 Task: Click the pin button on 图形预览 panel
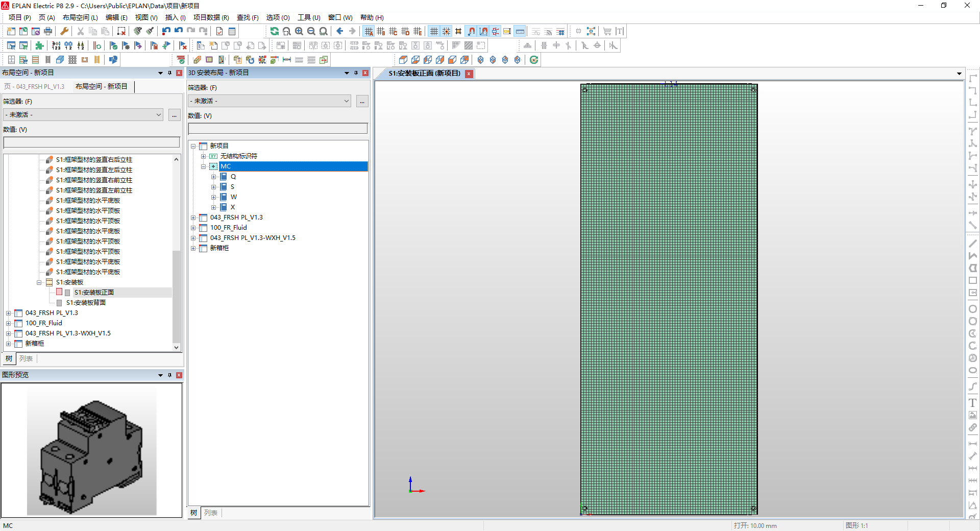tap(169, 375)
